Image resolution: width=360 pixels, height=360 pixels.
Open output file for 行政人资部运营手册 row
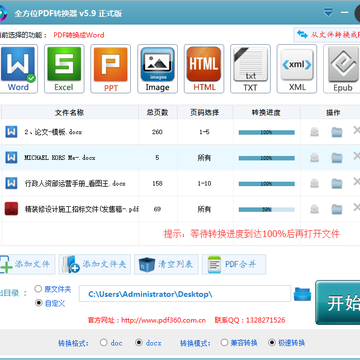tap(314, 183)
